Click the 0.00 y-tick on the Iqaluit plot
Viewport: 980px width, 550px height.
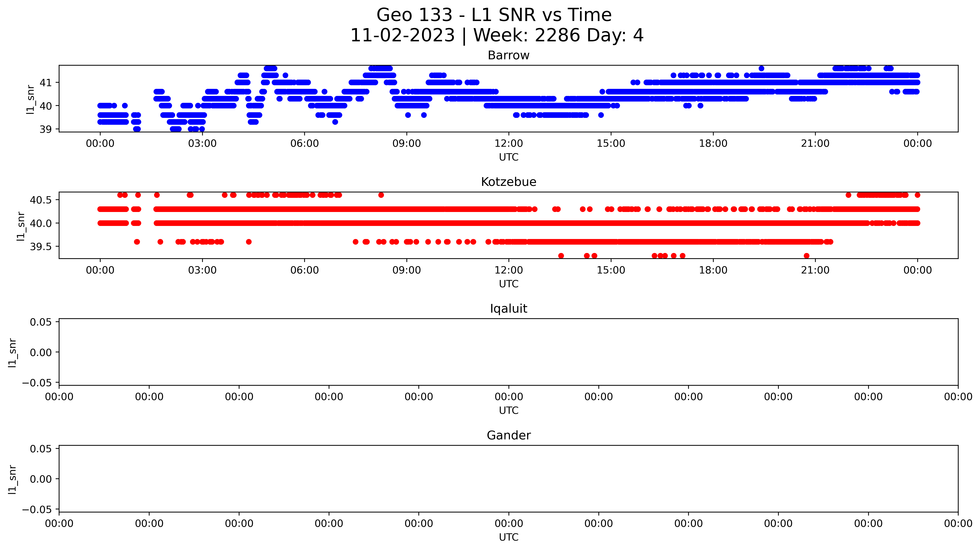pos(41,353)
